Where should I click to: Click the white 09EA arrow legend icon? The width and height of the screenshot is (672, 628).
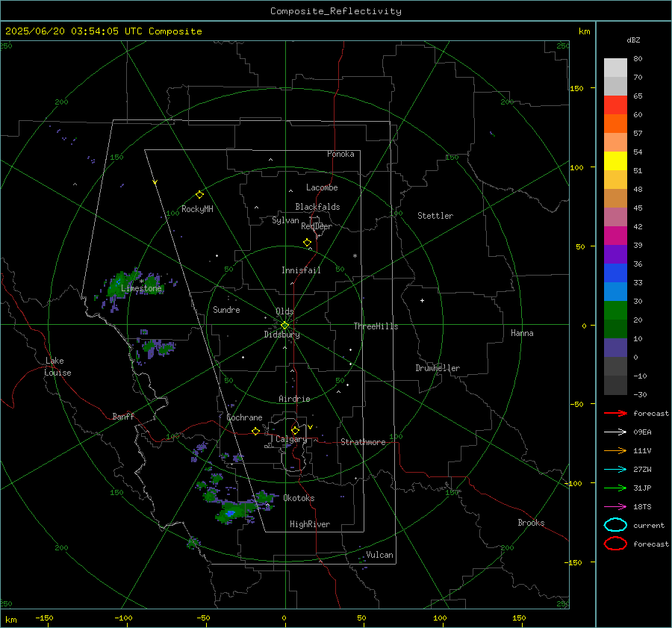point(615,432)
